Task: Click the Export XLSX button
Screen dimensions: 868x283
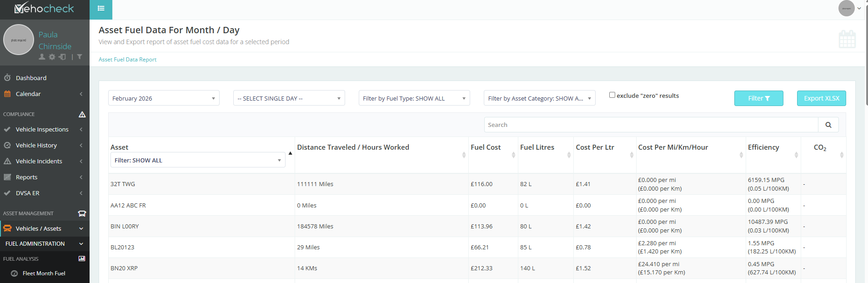Action: pyautogui.click(x=821, y=98)
